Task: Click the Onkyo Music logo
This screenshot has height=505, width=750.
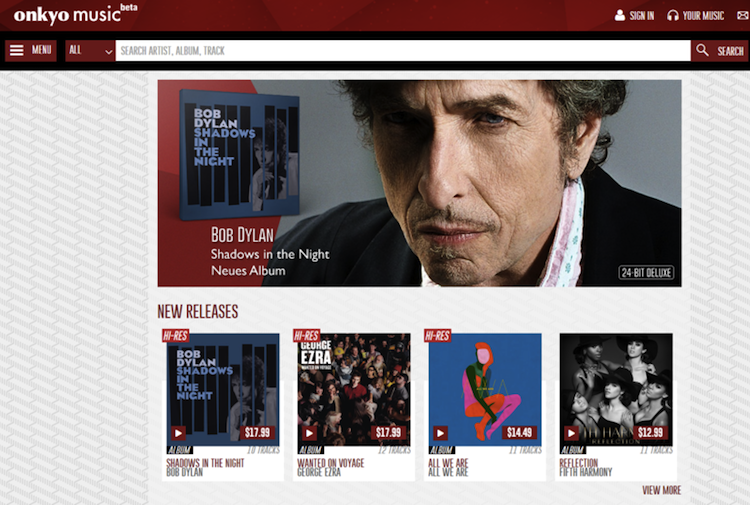Action: [x=70, y=15]
